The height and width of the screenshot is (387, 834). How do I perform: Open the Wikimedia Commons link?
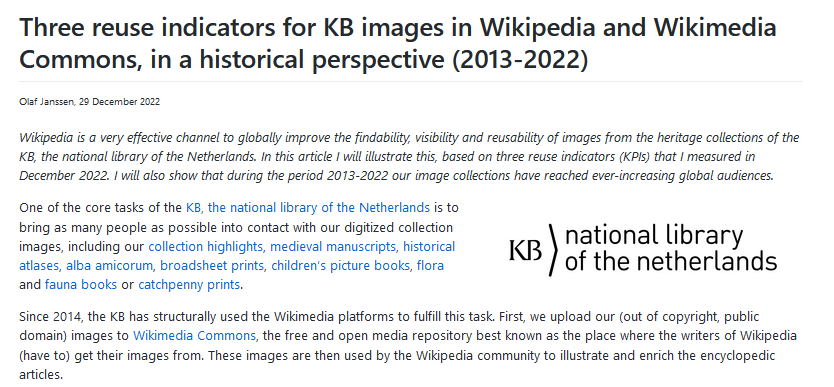[x=195, y=336]
